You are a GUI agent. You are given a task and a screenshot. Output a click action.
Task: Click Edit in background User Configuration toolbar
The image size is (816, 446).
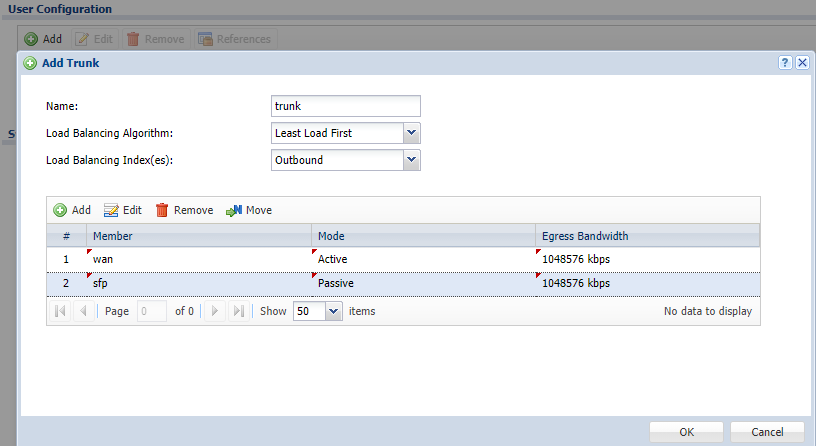[x=94, y=39]
